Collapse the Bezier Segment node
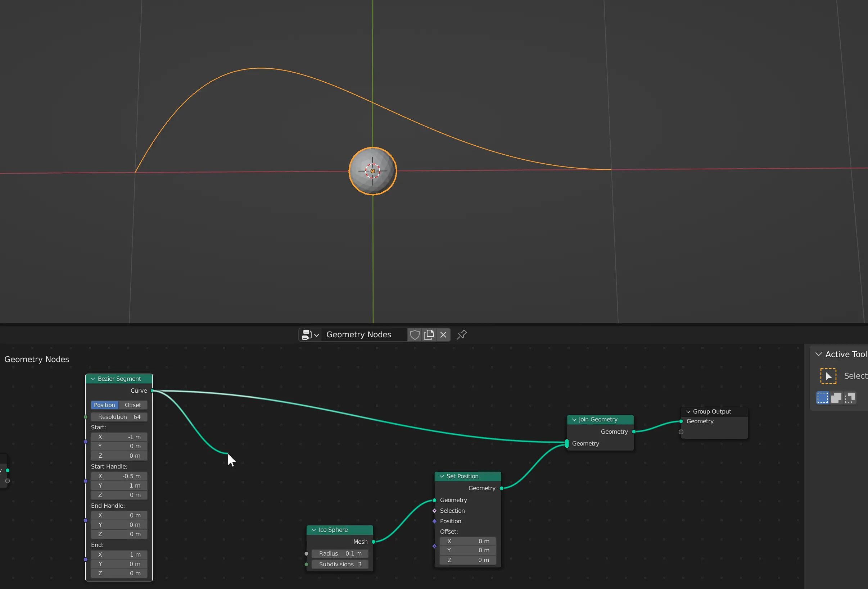The width and height of the screenshot is (868, 589). click(x=92, y=379)
